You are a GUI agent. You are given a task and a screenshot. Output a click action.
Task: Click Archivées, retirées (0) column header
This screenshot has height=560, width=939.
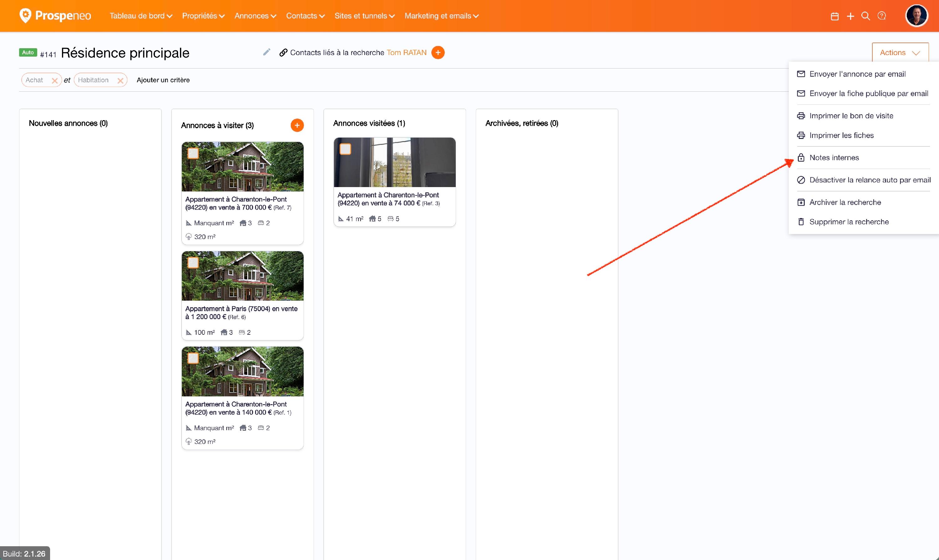coord(522,123)
